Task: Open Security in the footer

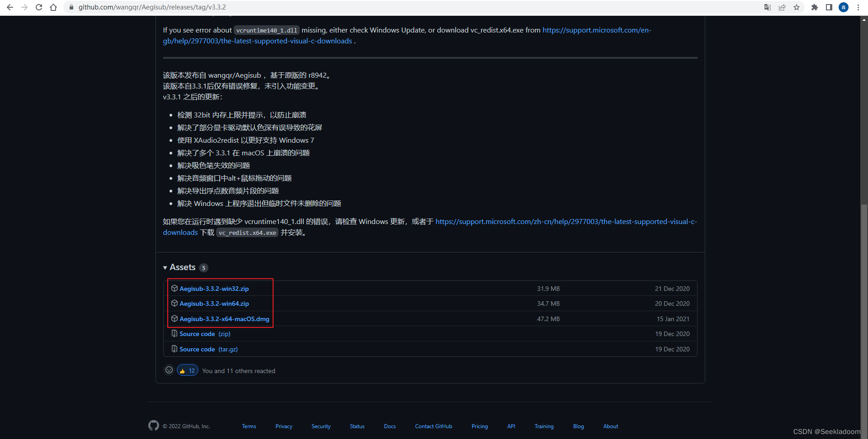Action: 321,426
